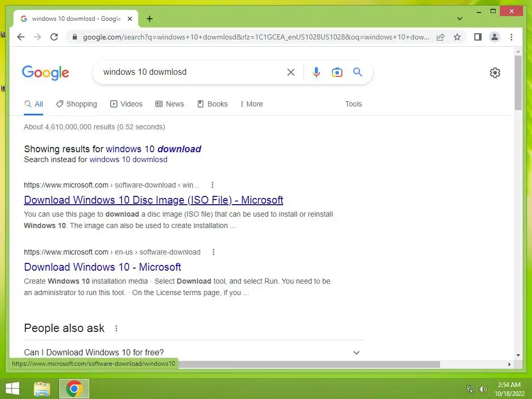Click horizontal scrollbar right arrow
This screenshot has height=399, width=532.
[509, 364]
